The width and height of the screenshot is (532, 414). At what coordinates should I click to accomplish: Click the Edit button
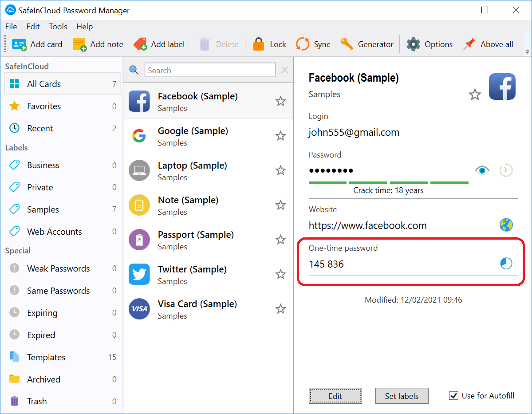click(x=335, y=396)
